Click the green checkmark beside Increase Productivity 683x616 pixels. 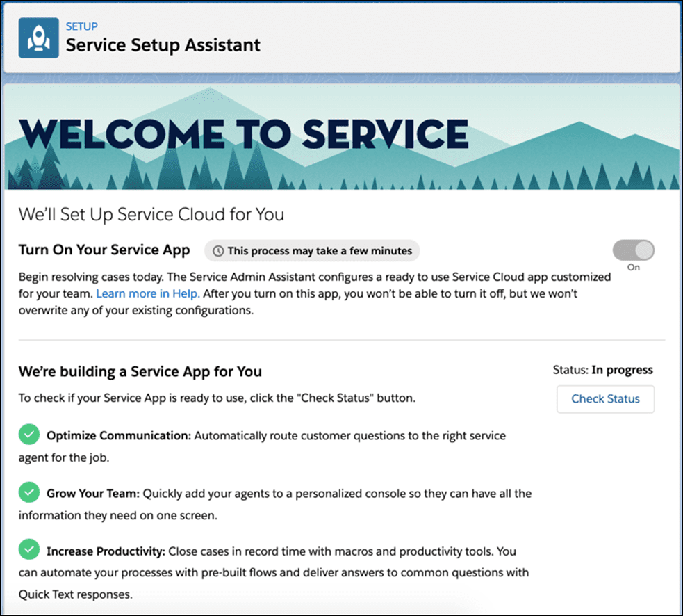pos(28,551)
